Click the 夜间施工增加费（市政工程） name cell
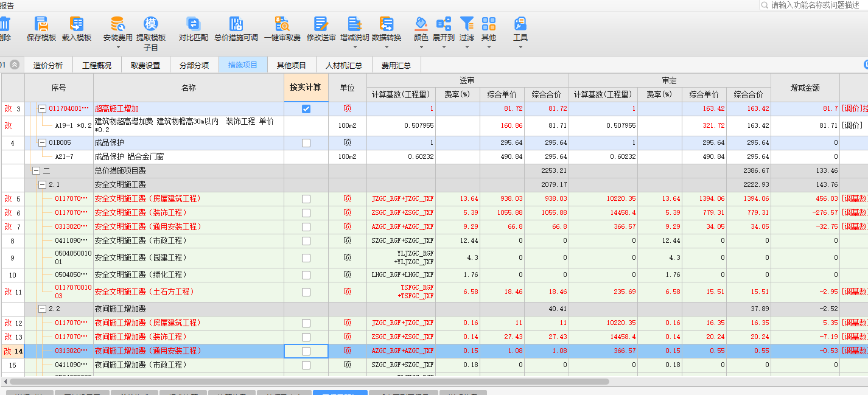Image resolution: width=868 pixels, height=395 pixels. 189,365
